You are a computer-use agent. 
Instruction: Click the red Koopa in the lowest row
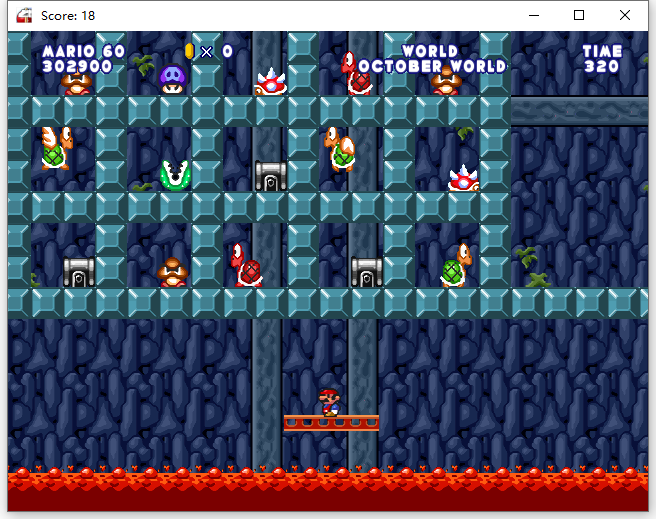(x=247, y=266)
